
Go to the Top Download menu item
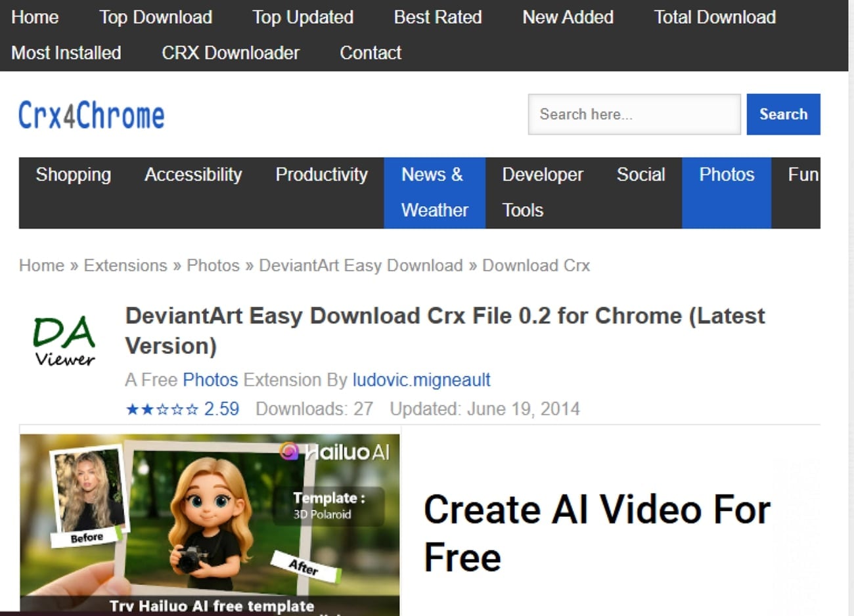[156, 17]
